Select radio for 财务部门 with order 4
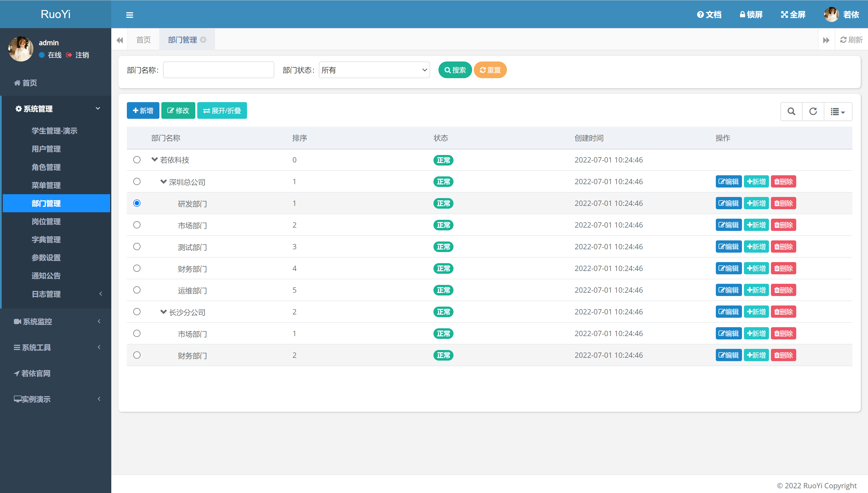The width and height of the screenshot is (868, 493). tap(137, 268)
